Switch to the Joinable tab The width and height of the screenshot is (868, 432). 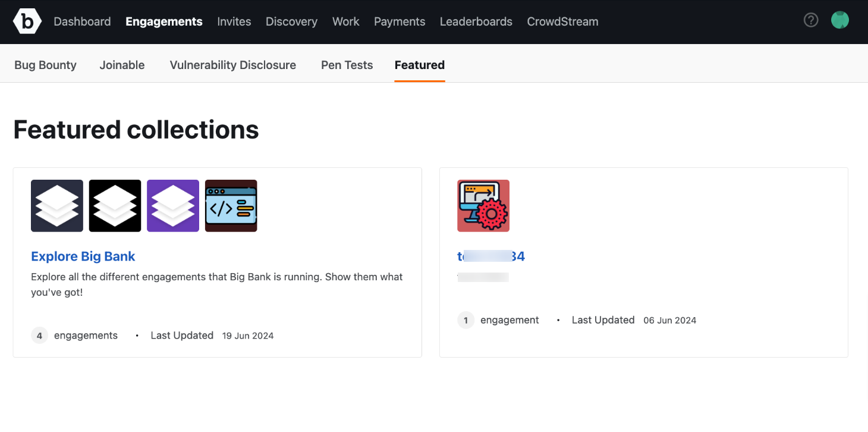(122, 65)
